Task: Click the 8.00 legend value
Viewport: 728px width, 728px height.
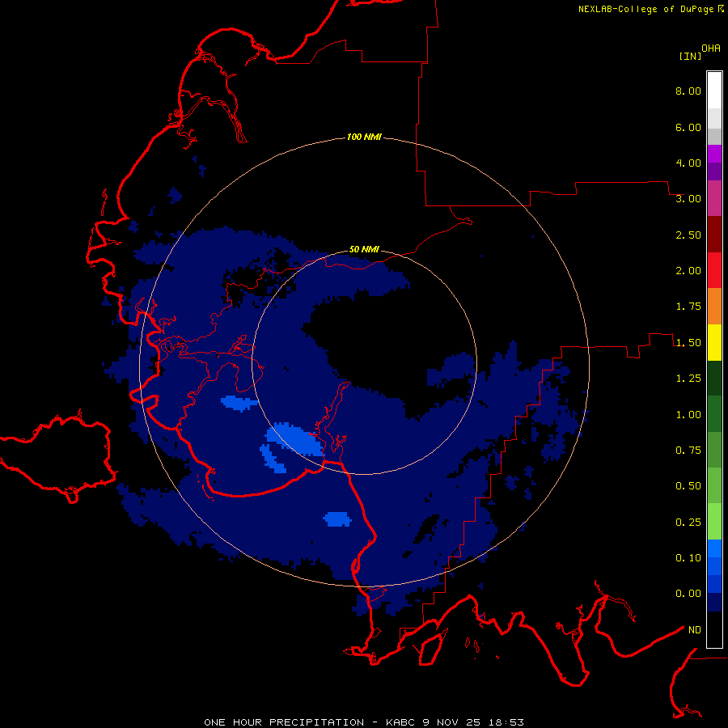Action: (688, 91)
